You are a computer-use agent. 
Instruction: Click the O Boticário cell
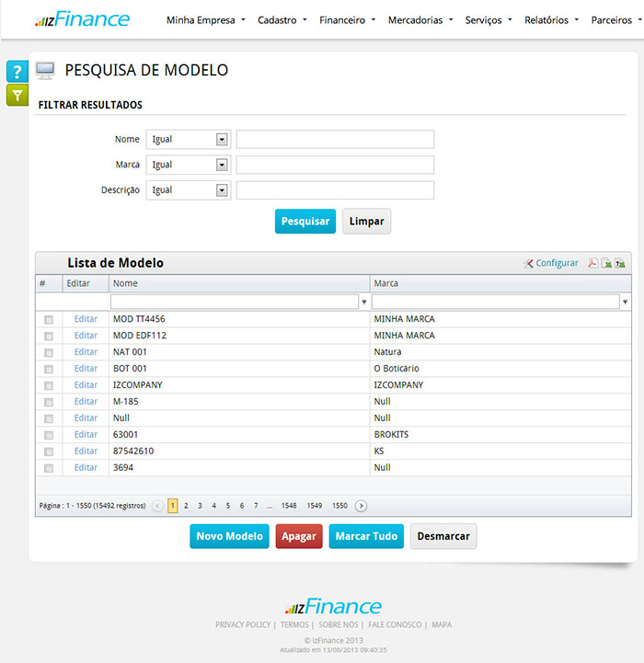pos(500,369)
